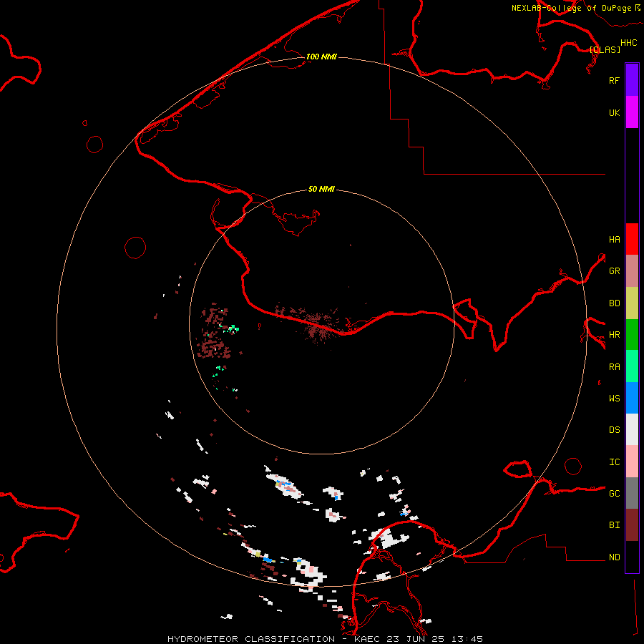Click the UK legend label
The height and width of the screenshot is (644, 644).
click(x=614, y=113)
